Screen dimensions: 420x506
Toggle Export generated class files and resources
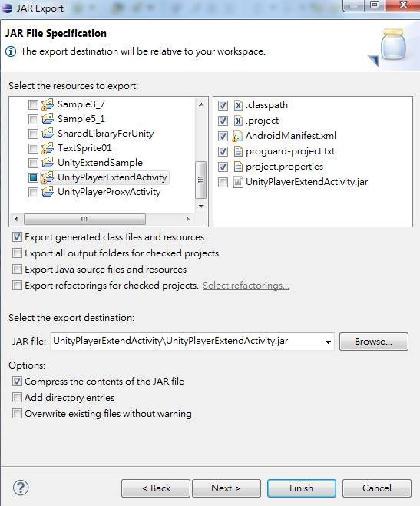point(17,236)
